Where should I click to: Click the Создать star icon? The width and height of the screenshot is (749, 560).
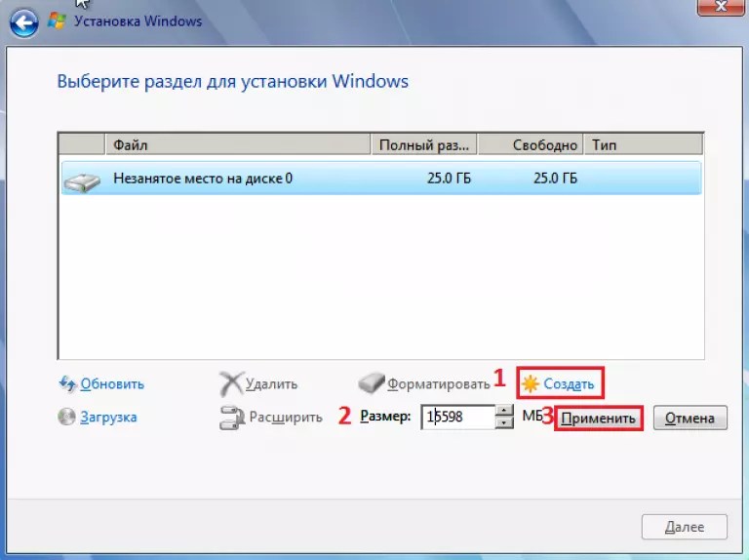pos(531,383)
